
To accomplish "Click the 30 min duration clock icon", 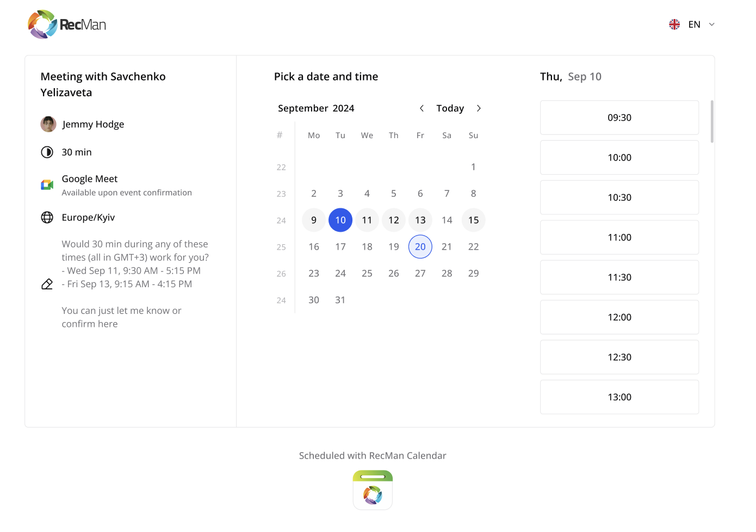I will click(x=47, y=152).
